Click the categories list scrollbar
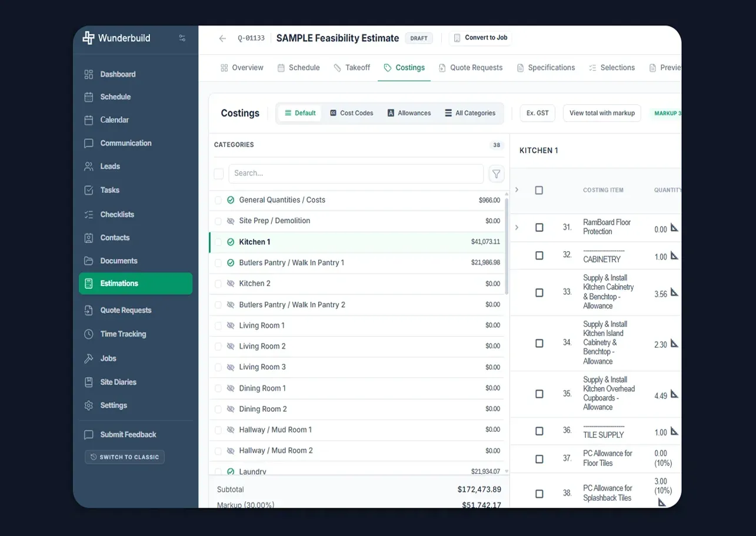Viewport: 756px width, 536px height. point(506,247)
